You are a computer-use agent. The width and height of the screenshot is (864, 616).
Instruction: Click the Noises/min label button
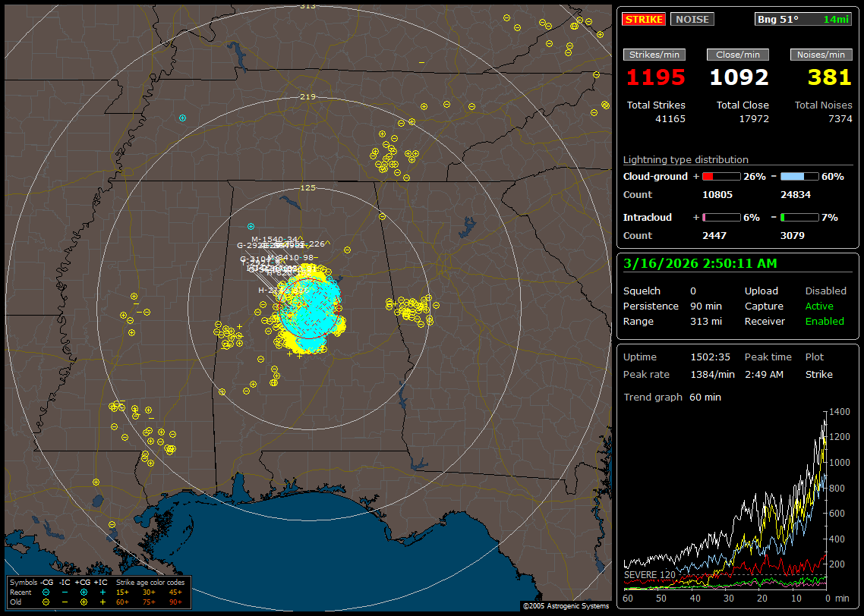[821, 55]
